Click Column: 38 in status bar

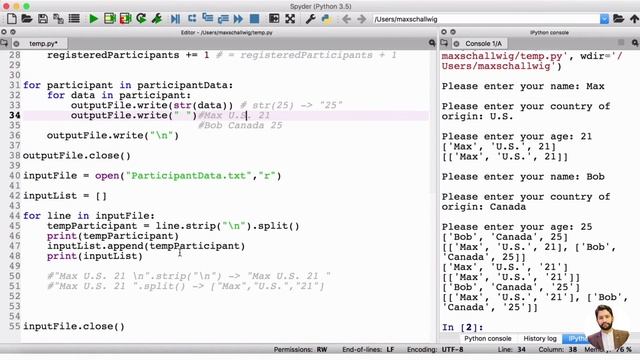tap(558, 350)
